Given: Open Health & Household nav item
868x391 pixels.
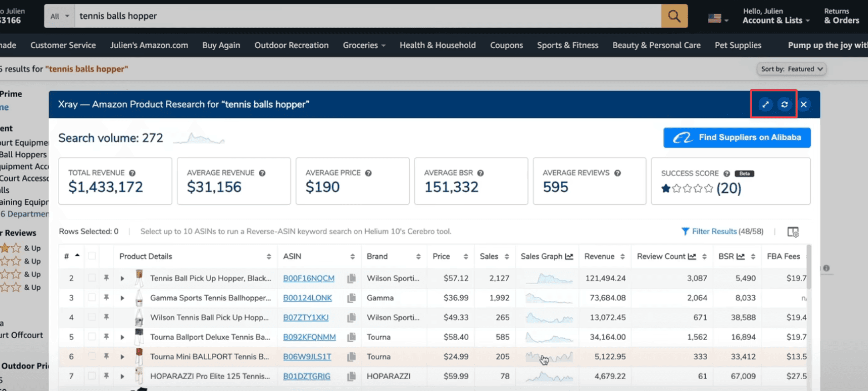Looking at the screenshot, I should [437, 45].
